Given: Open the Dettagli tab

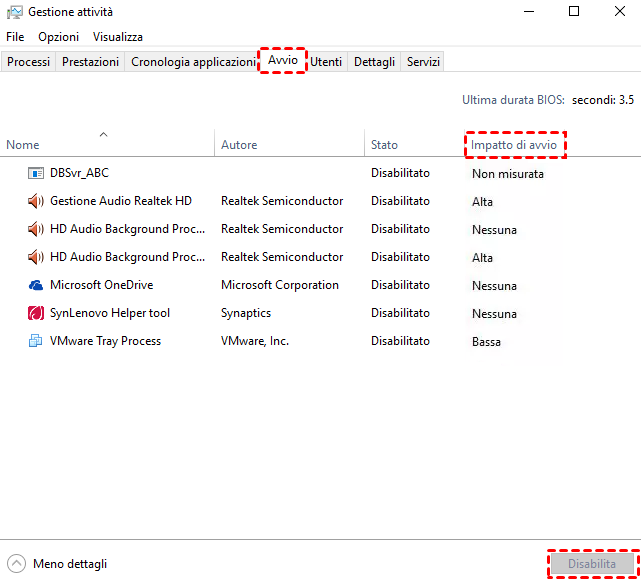Looking at the screenshot, I should click(x=374, y=62).
